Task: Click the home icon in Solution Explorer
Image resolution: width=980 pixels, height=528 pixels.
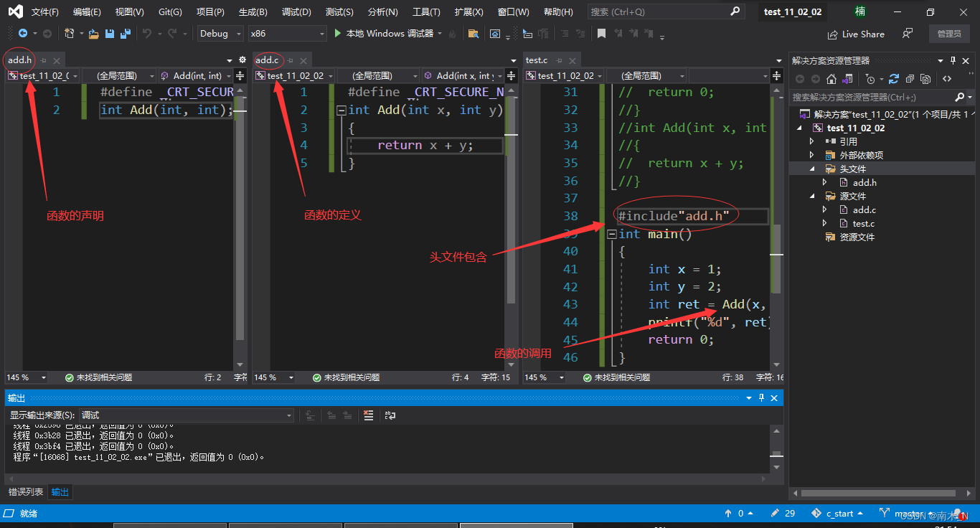Action: point(831,79)
